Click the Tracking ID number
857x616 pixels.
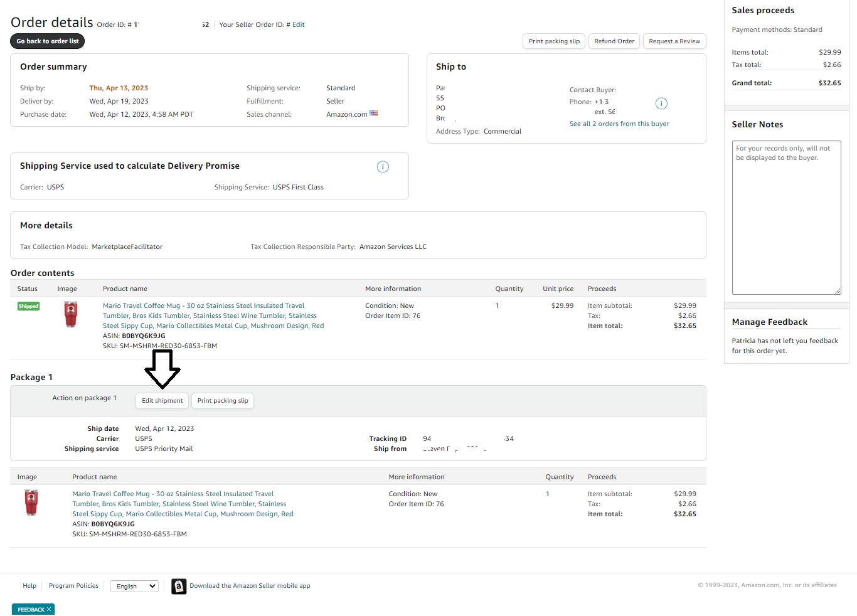click(468, 439)
